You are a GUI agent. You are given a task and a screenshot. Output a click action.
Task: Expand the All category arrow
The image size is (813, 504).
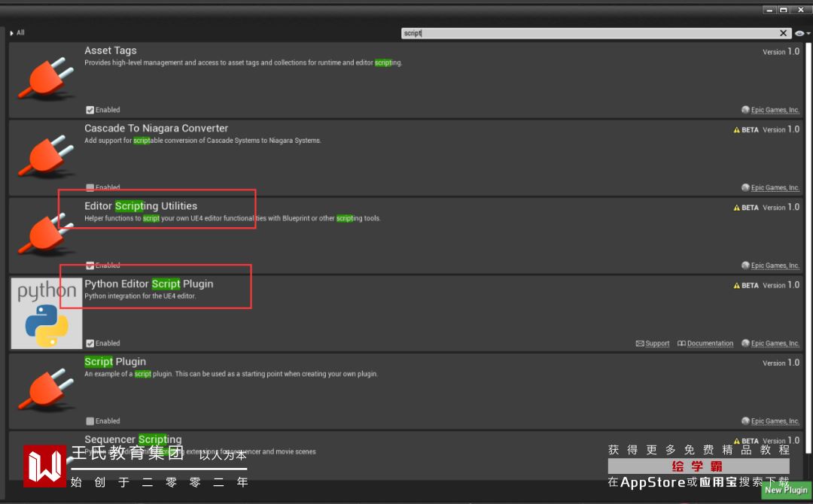point(12,33)
